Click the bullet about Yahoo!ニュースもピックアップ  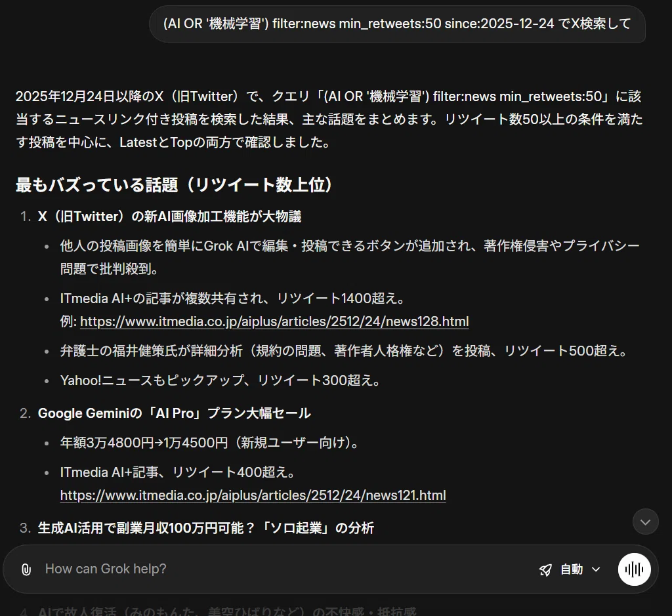(x=220, y=380)
